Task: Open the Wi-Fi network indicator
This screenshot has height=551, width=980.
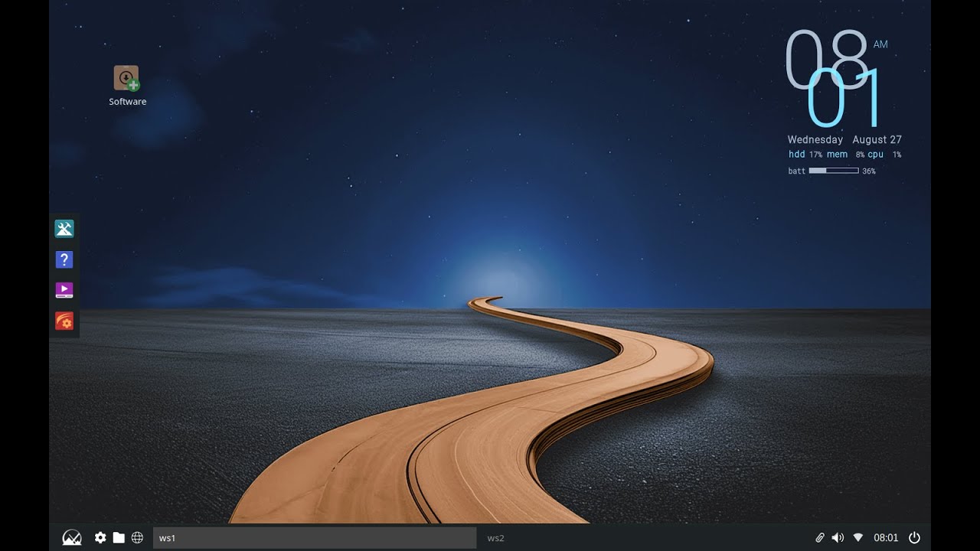Action: (857, 537)
